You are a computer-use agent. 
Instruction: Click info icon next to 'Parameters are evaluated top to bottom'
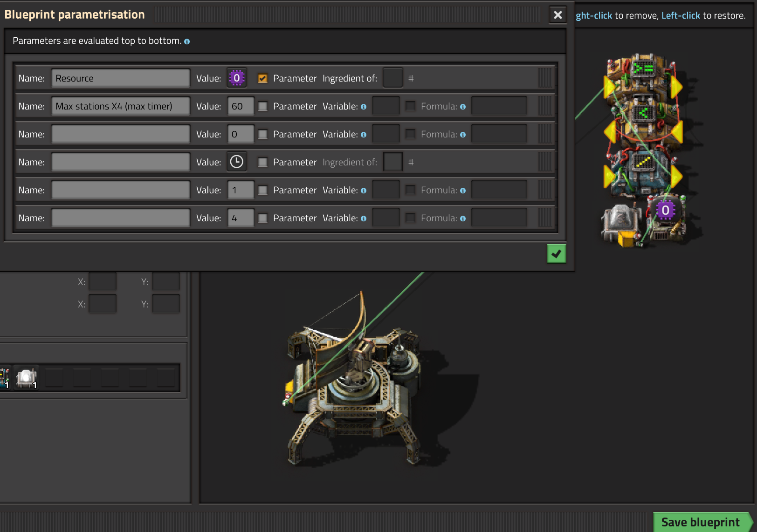coord(187,41)
